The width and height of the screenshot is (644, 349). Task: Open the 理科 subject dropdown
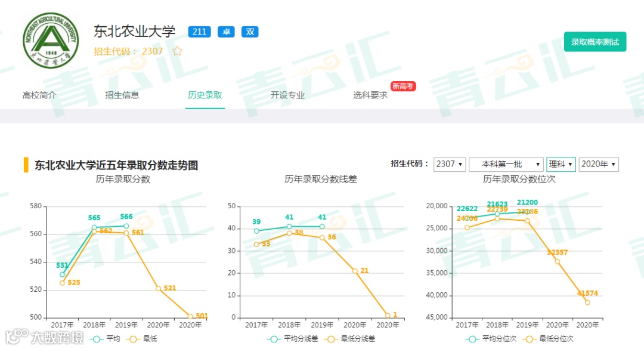click(561, 164)
